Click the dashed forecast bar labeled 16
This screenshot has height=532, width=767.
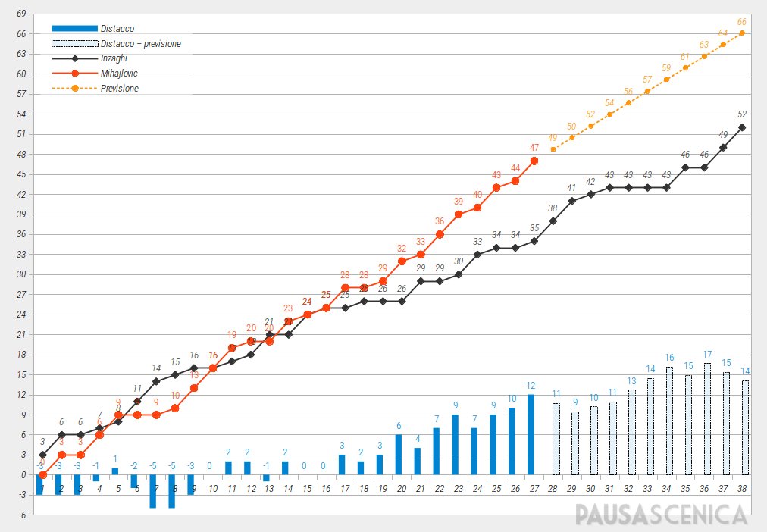[670, 421]
